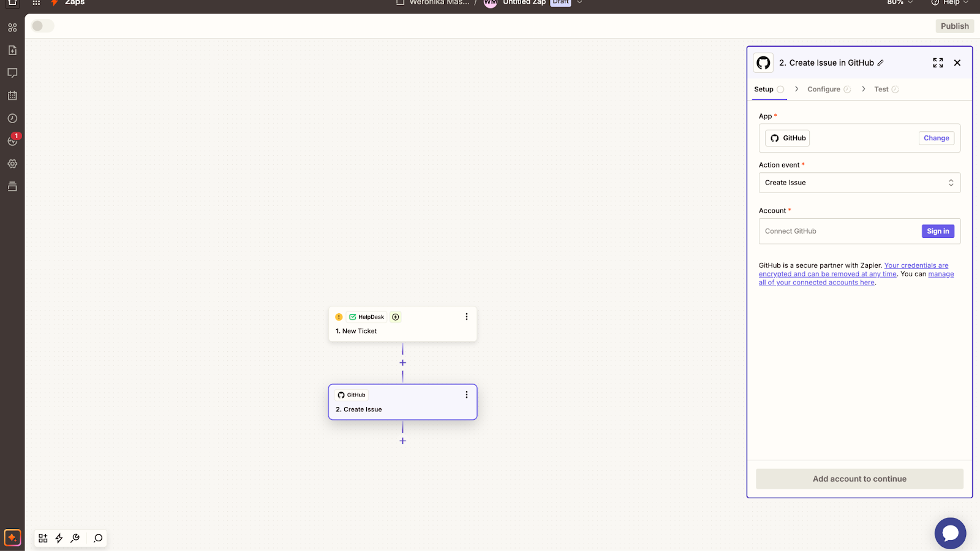The height and width of the screenshot is (551, 980).
Task: Expand the Untitled Zap draft chevron
Action: pyautogui.click(x=579, y=2)
